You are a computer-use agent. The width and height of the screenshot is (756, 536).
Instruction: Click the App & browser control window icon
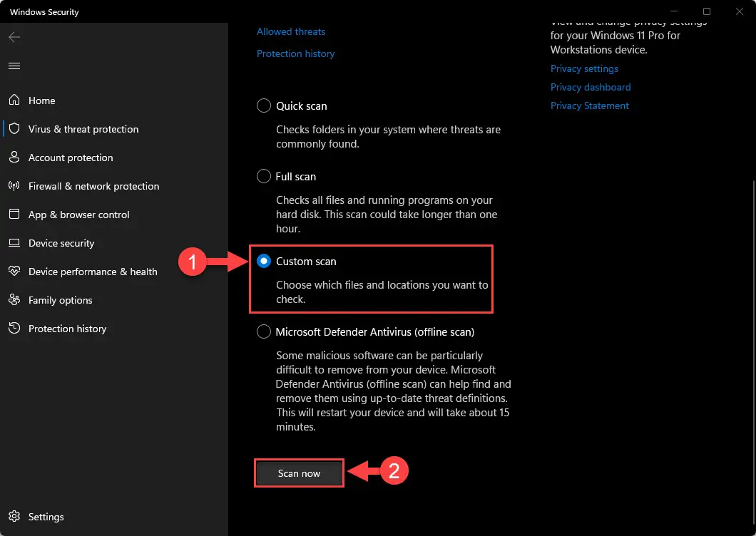coord(14,214)
